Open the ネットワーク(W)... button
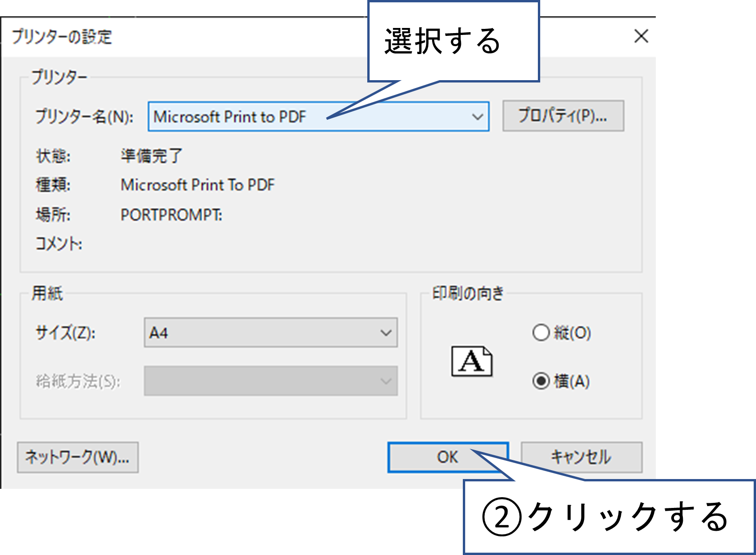756x555 pixels. pos(78,457)
